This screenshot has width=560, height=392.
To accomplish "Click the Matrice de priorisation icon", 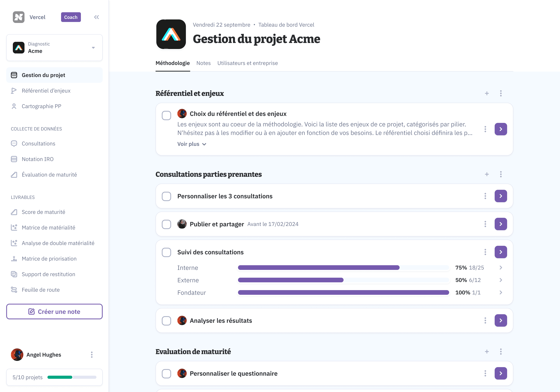I will tap(14, 259).
